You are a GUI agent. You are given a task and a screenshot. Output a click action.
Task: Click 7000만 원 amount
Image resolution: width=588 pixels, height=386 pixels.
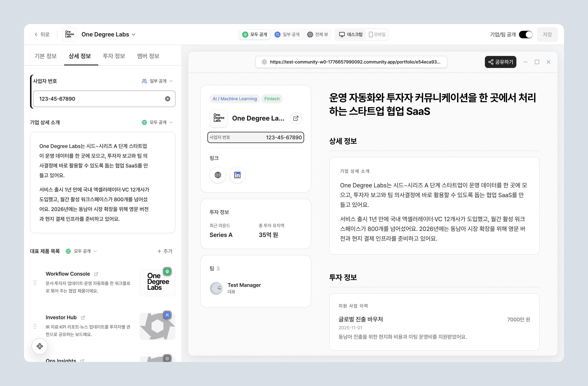pos(518,319)
